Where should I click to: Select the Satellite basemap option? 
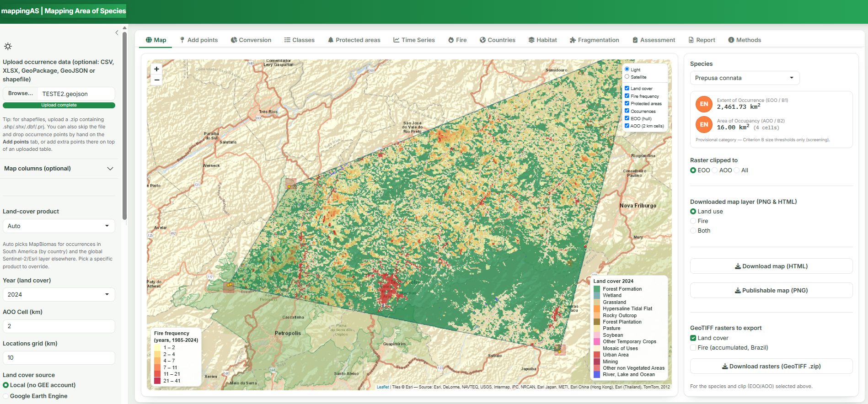click(x=627, y=77)
